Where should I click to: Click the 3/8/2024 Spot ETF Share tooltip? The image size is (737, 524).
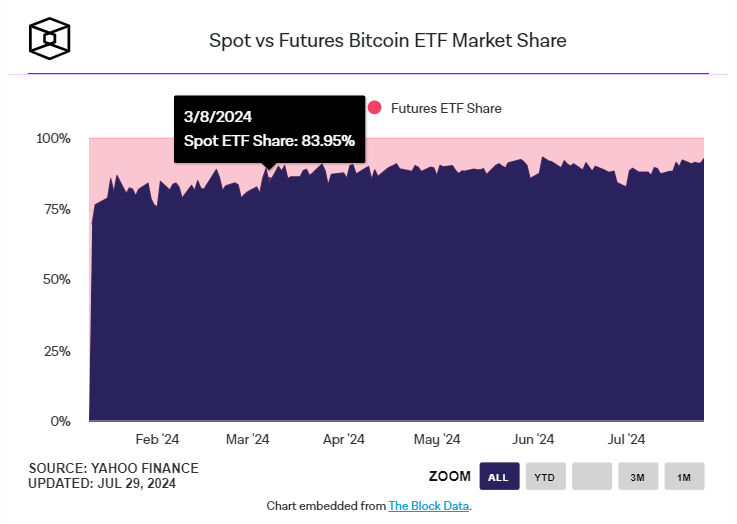(269, 129)
